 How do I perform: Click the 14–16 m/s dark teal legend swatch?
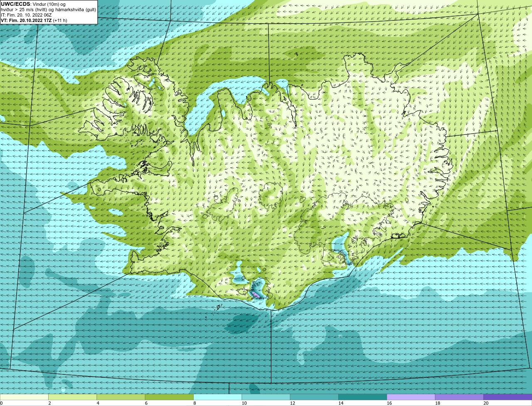click(x=362, y=397)
